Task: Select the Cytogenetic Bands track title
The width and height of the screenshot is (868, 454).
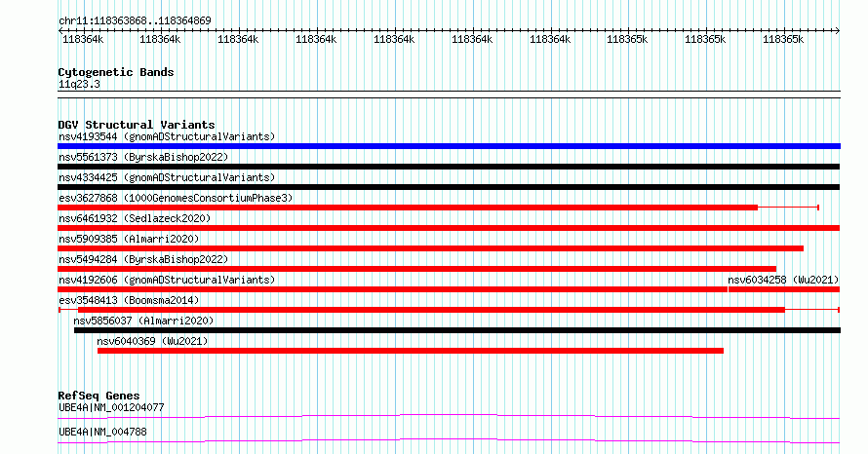Action: tap(116, 72)
